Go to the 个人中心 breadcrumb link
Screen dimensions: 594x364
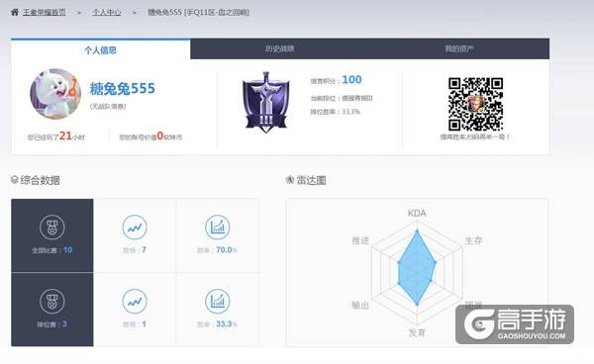tap(107, 13)
